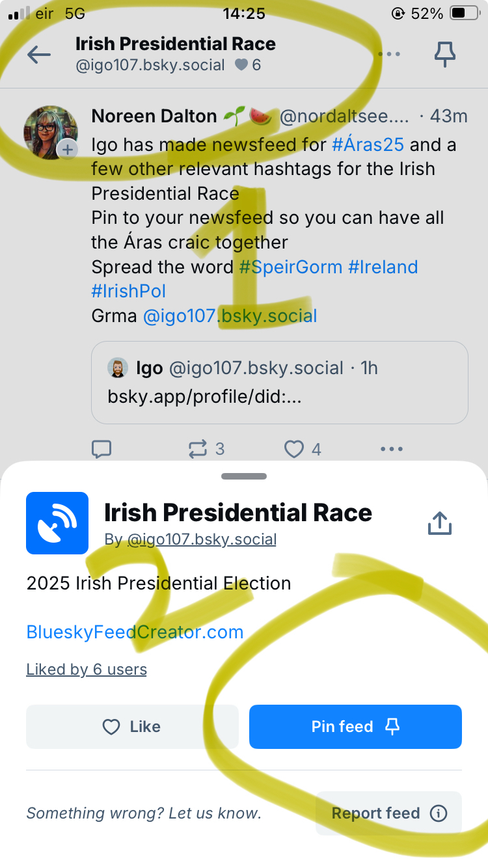Screen dimensions: 488x868
Task: Open the post's three-dot more menu
Action: point(392,449)
